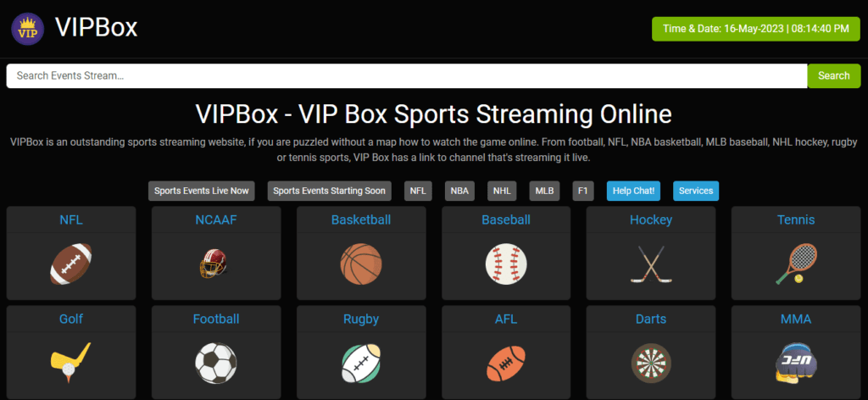Click Sports Events Live Now button
Viewport: 868px width, 400px height.
[202, 191]
